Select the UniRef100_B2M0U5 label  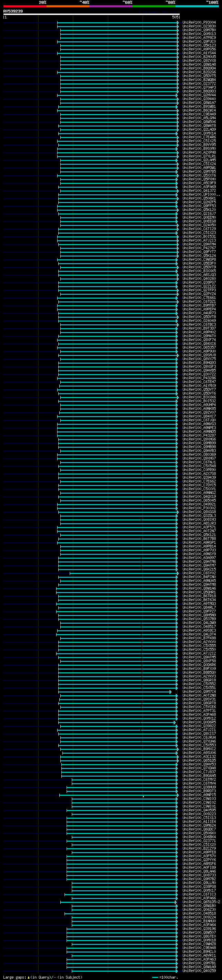click(x=199, y=57)
